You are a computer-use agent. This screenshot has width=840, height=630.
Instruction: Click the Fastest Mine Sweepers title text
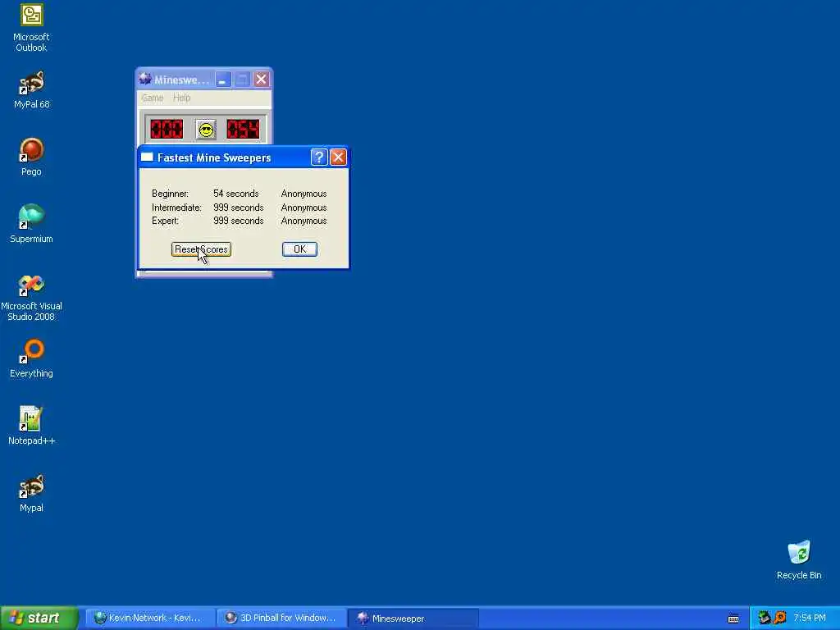[214, 157]
